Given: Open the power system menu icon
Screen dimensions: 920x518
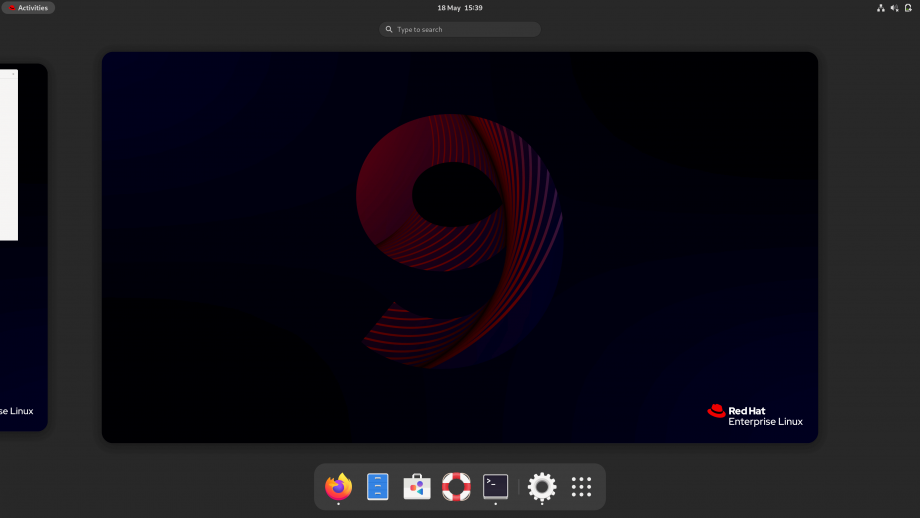Looking at the screenshot, I should [908, 8].
